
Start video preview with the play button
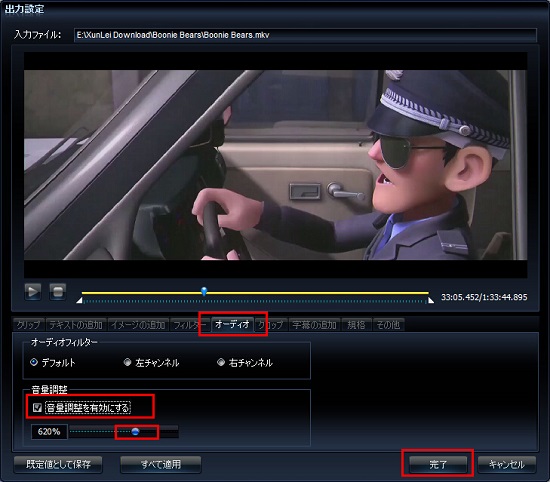tap(33, 292)
